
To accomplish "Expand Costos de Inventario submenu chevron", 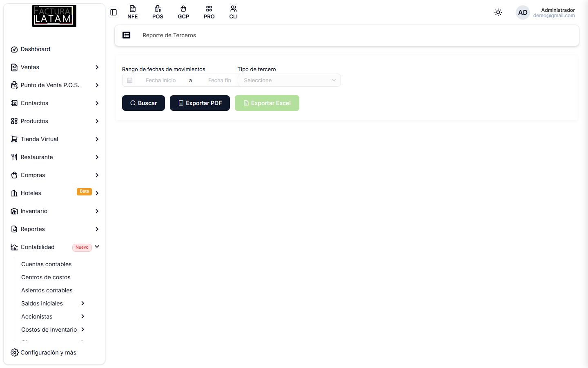I will [x=83, y=330].
